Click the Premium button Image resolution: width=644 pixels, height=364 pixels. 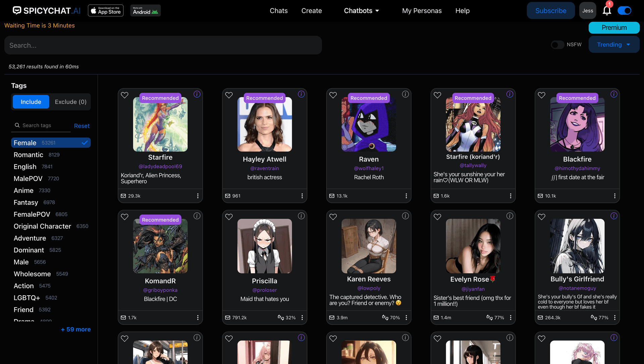point(614,27)
